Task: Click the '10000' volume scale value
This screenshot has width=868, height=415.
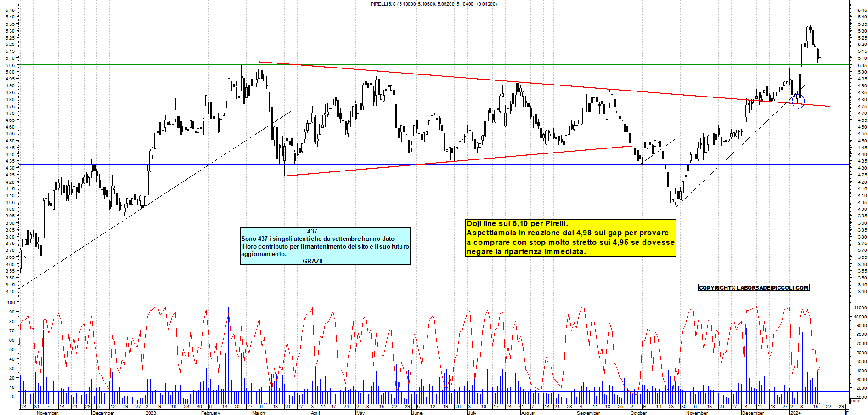Action: [x=860, y=317]
